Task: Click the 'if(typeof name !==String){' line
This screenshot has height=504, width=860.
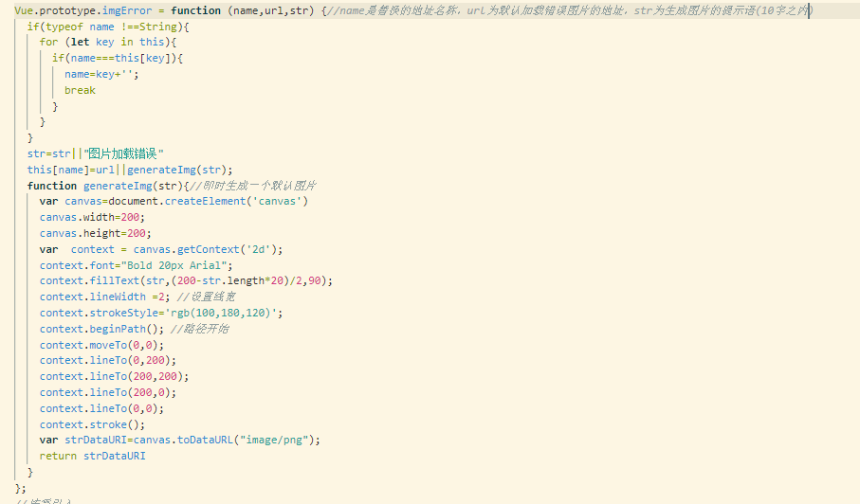Action: (108, 27)
